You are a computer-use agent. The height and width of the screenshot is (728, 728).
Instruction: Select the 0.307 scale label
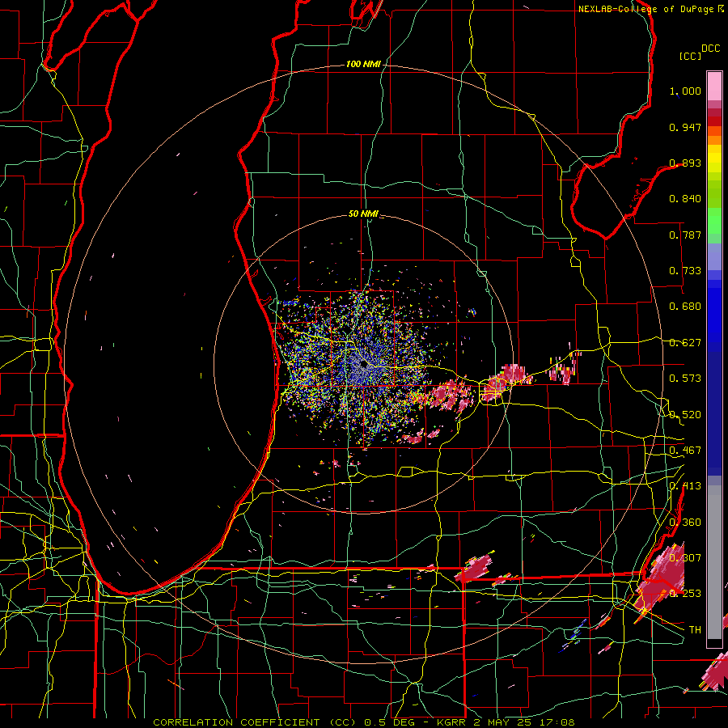point(685,558)
